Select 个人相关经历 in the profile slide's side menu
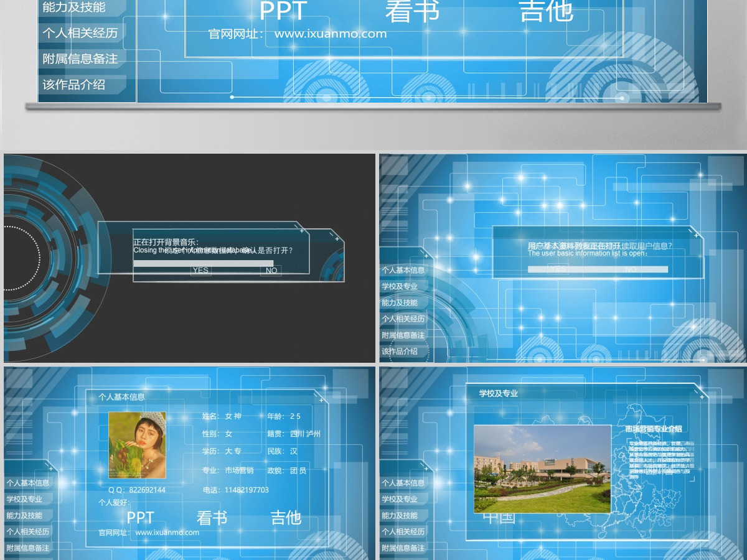Viewport: 747px width, 560px height. coord(28,531)
